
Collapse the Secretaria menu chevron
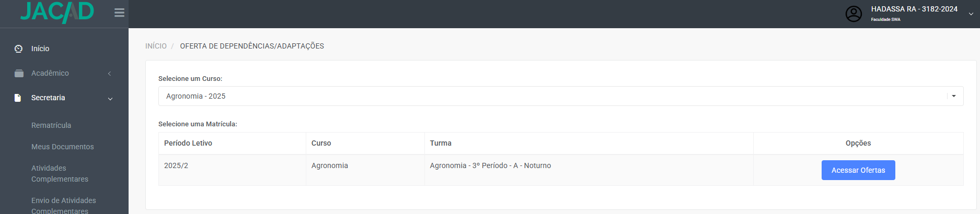click(x=110, y=99)
